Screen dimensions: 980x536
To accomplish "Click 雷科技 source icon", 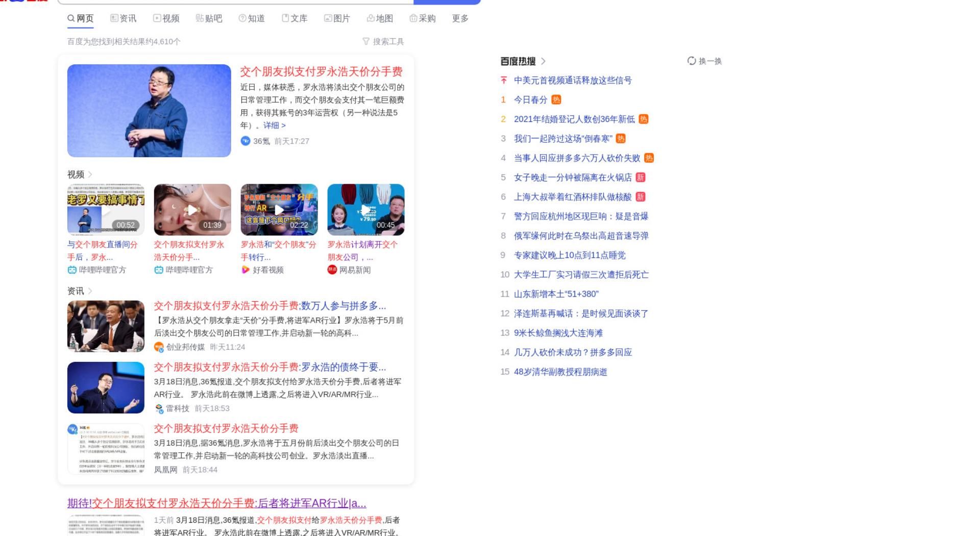I will click(159, 408).
